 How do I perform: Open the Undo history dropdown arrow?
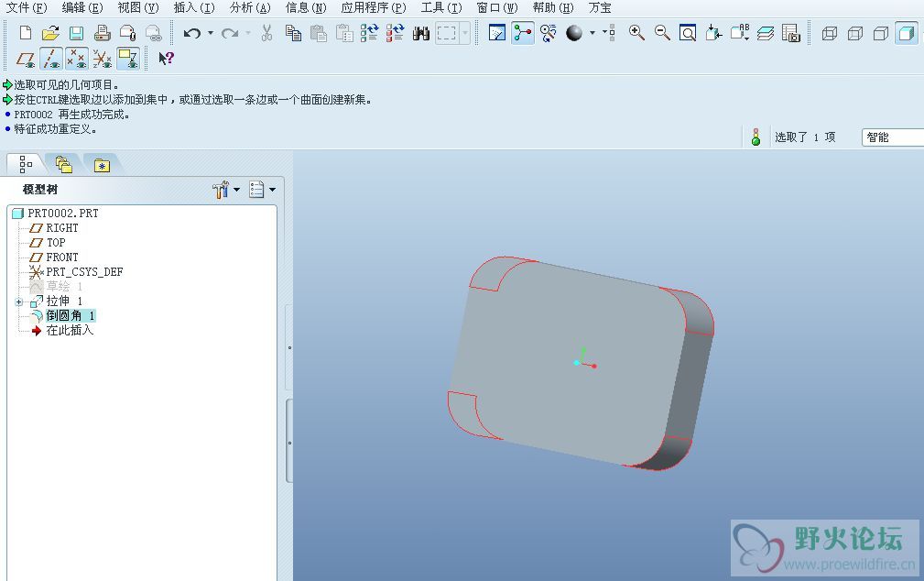(211, 33)
